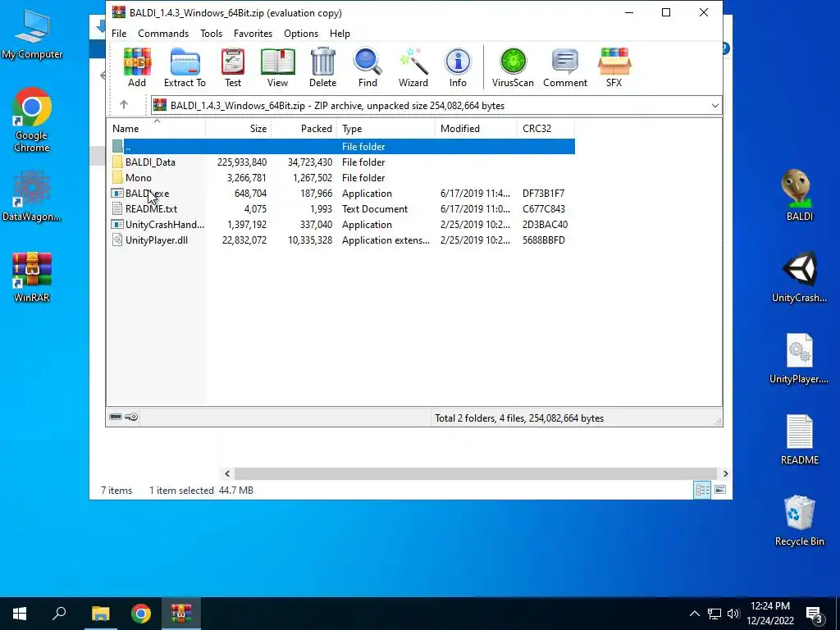
Task: Click the Chrome icon on the taskbar
Action: click(141, 614)
